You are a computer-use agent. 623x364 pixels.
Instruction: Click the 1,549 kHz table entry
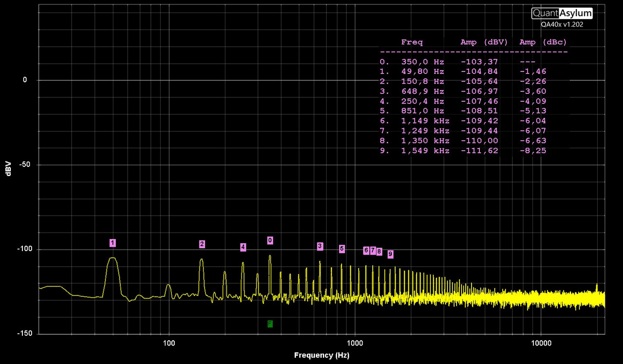click(425, 151)
